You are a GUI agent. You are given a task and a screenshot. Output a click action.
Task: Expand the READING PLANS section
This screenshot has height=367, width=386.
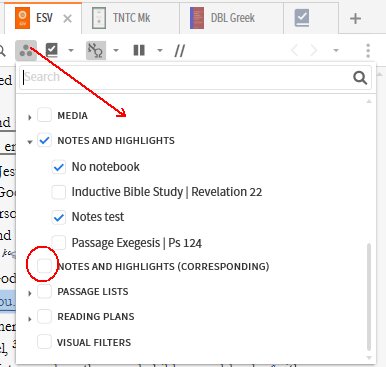30,319
